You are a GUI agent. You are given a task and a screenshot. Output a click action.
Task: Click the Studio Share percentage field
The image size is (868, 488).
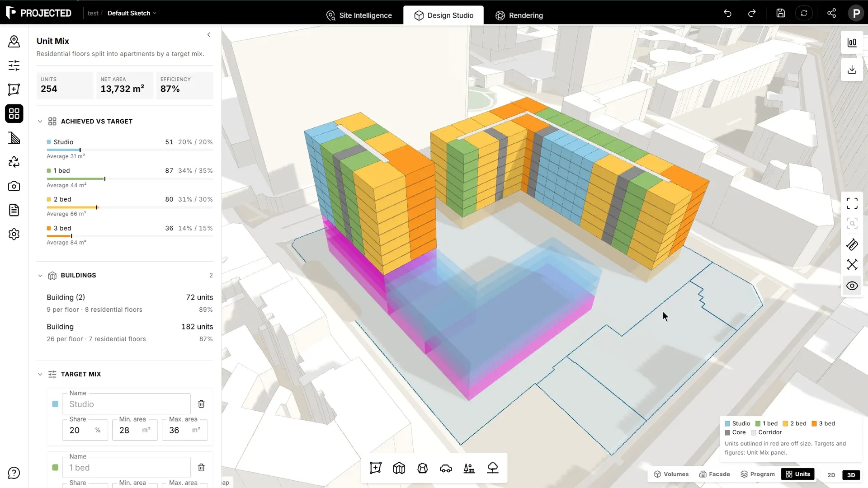85,430
